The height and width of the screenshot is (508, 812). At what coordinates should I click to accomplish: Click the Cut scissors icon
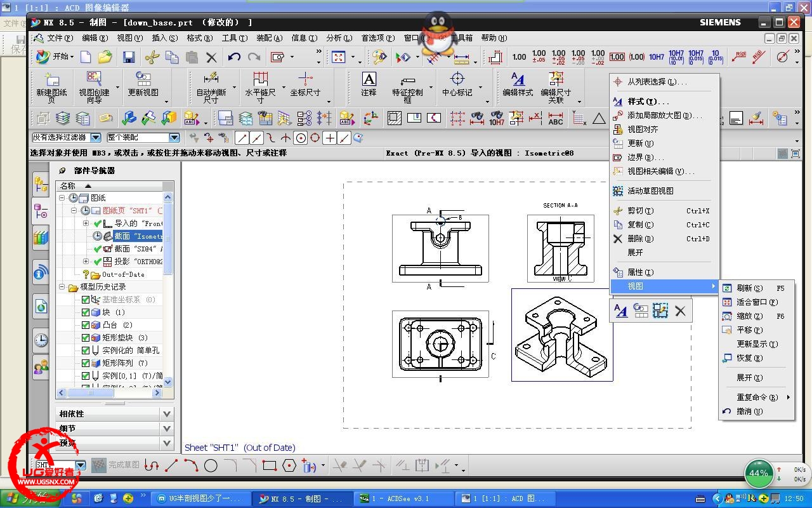[x=152, y=57]
